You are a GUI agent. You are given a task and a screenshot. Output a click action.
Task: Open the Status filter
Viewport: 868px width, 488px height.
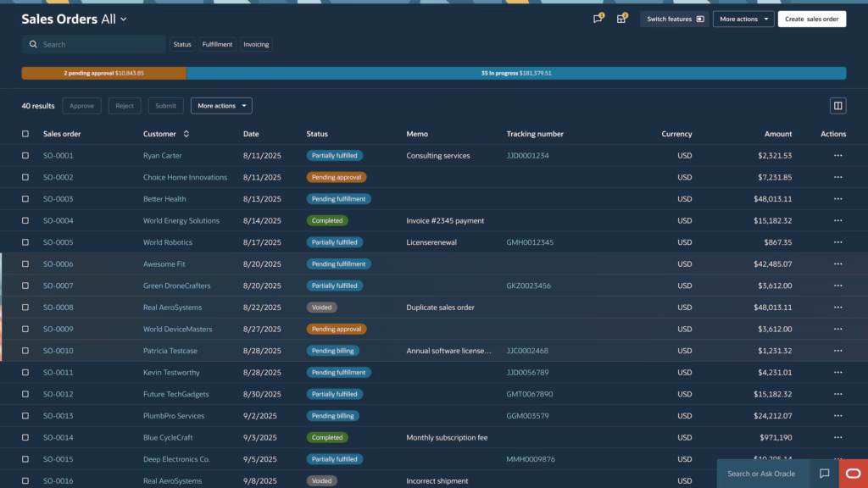point(182,43)
